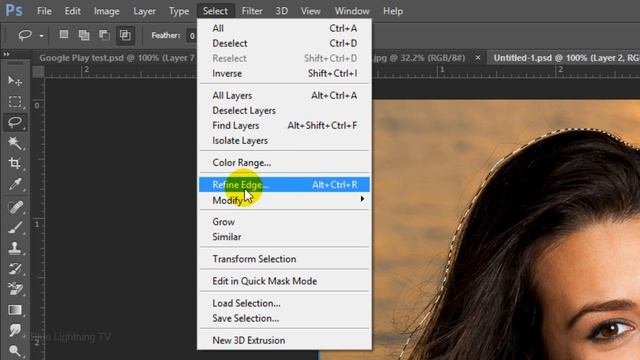
Task: Select the Crop tool
Action: 15,163
